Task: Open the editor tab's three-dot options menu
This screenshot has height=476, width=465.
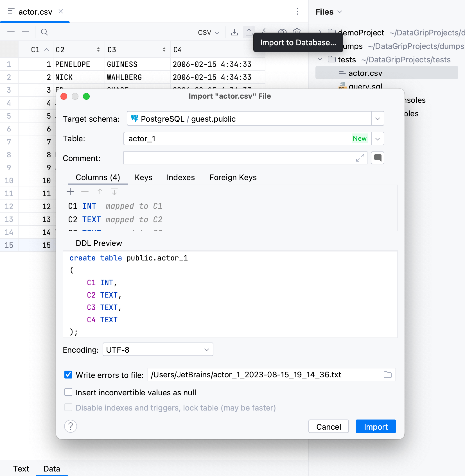Action: coord(297,11)
